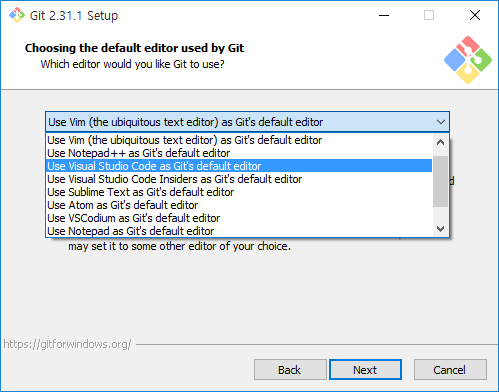This screenshot has width=499, height=392.
Task: Click 'Which editor would you like' text
Action: point(132,64)
